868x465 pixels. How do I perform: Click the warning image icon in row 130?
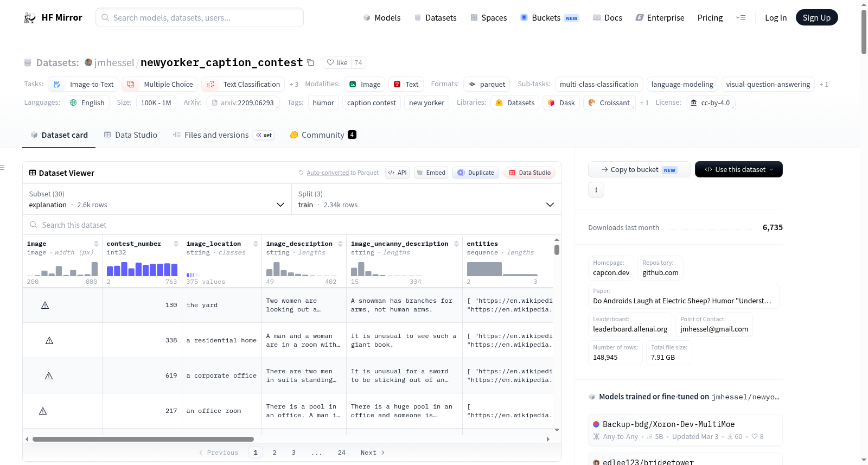point(45,305)
